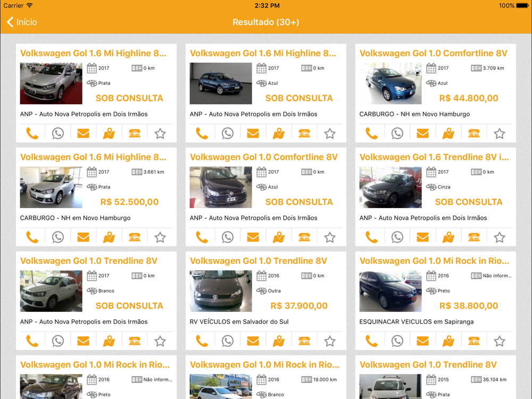Select the 3.709 km mileage value
The height and width of the screenshot is (399, 532).
click(x=493, y=68)
